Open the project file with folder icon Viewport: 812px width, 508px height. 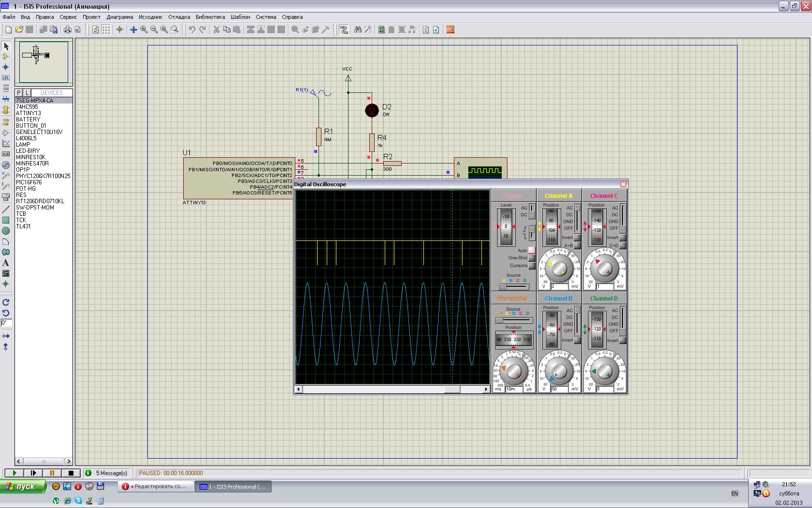coord(19,30)
